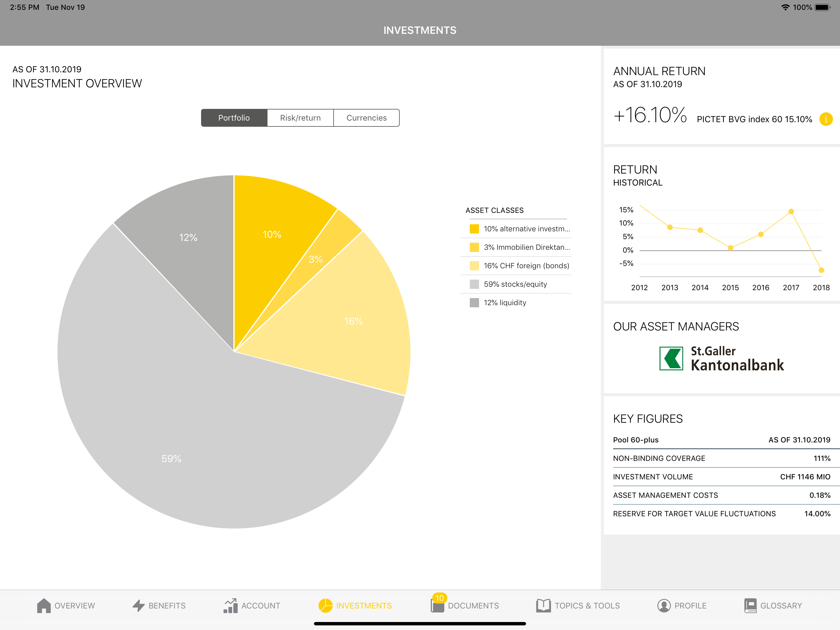840x630 pixels.
Task: Go to the ACCOUNT tab label
Action: click(x=261, y=606)
